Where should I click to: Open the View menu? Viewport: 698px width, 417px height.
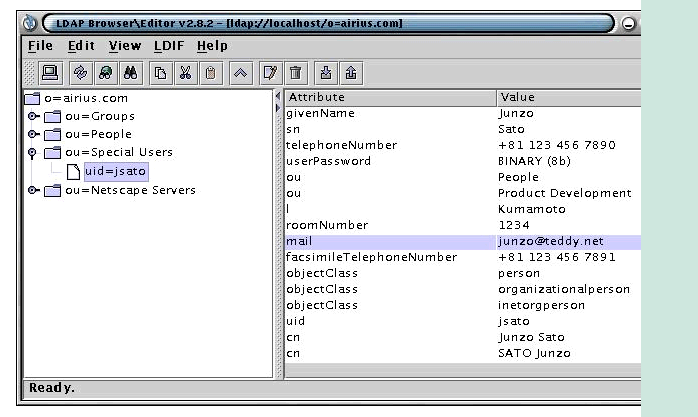[x=125, y=46]
